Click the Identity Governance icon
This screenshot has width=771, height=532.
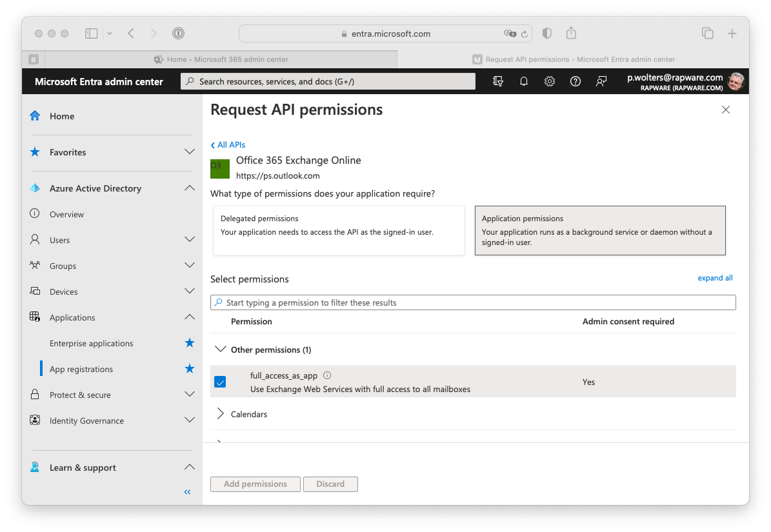click(35, 420)
